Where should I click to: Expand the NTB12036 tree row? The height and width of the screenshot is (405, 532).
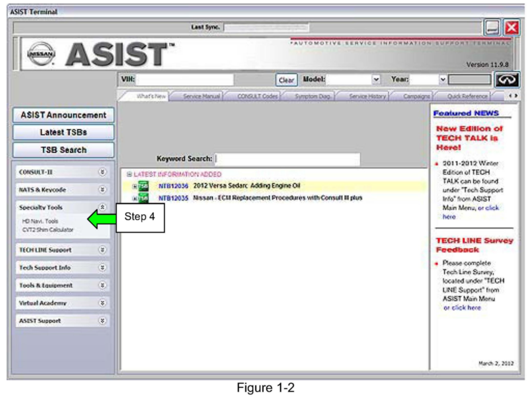point(134,186)
